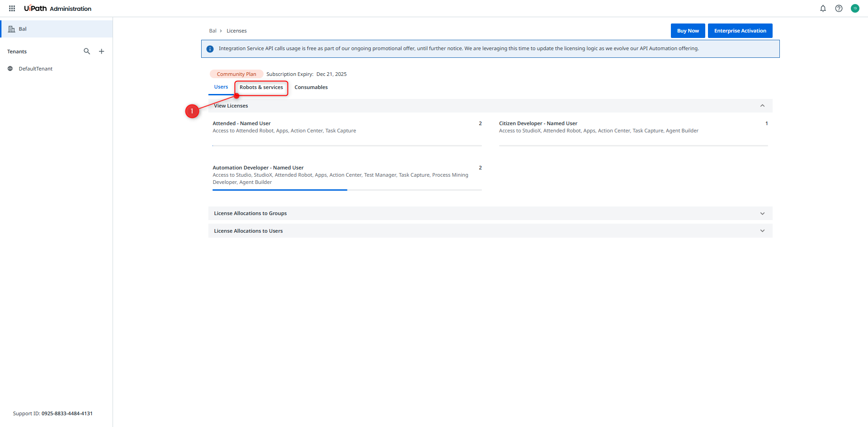
Task: Click the Licenses breadcrumb text
Action: pos(236,31)
